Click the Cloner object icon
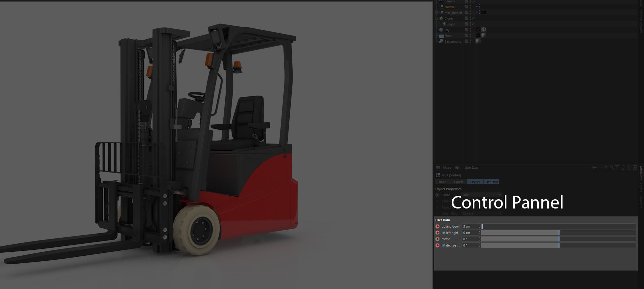 click(x=441, y=18)
